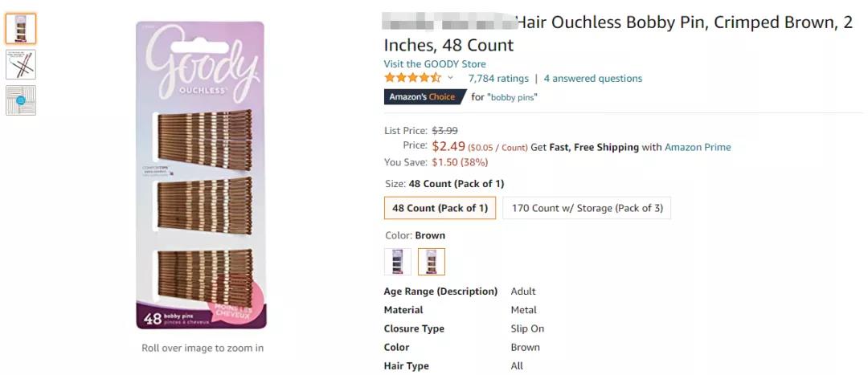View the loose bobby pins thumbnail image
This screenshot has height=375, width=868.
coord(21,64)
